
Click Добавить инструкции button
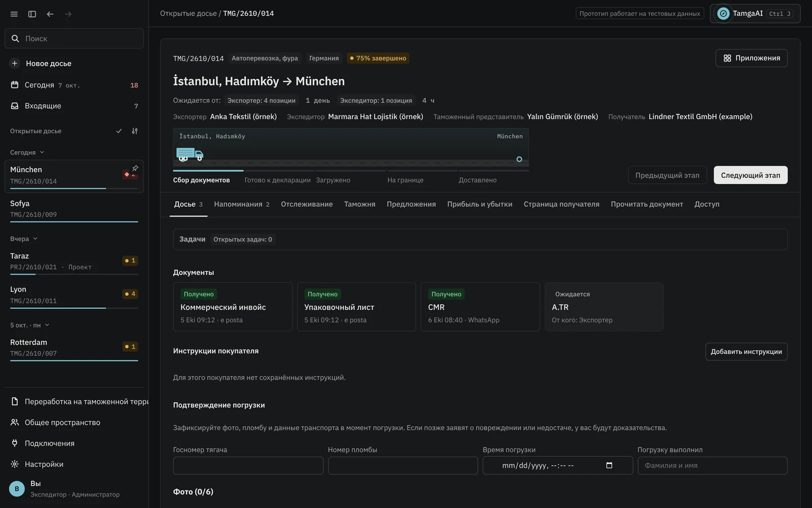click(746, 352)
